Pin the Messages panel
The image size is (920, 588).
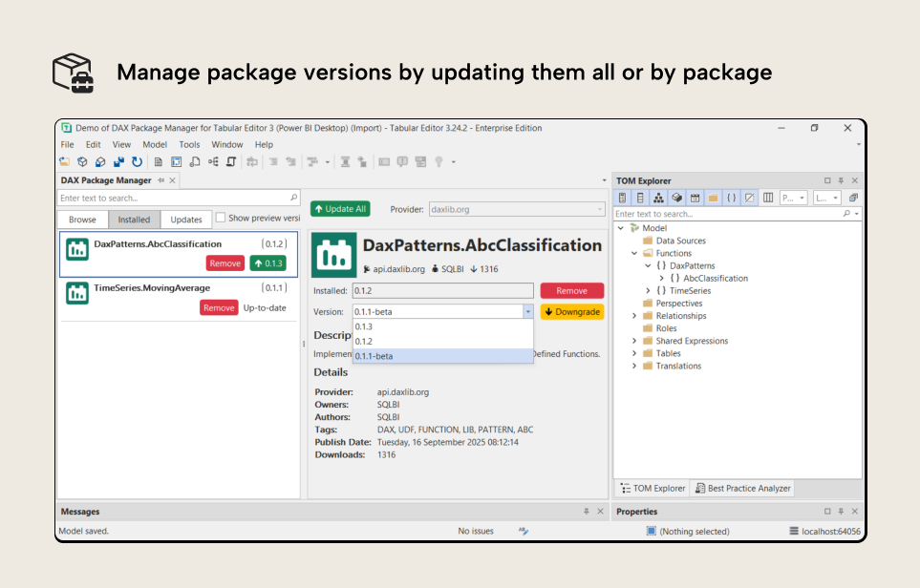(x=587, y=512)
